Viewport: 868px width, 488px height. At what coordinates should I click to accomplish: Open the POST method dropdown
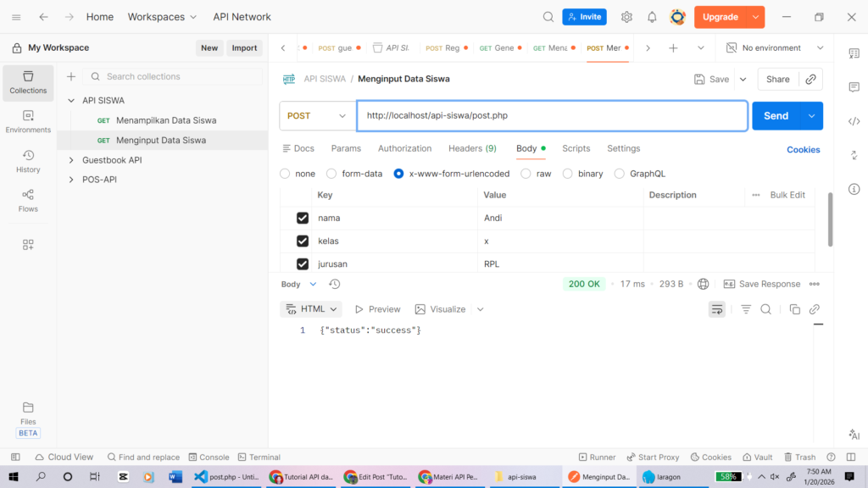pos(317,116)
